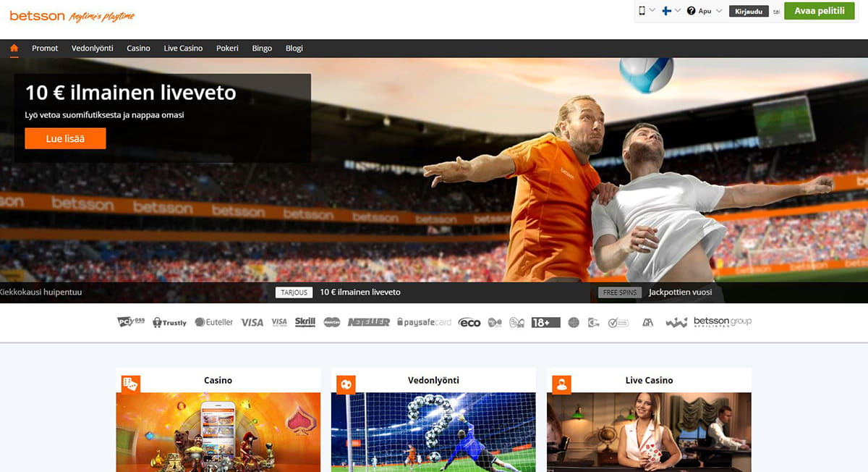
Task: Open the Casino menu item in navigation
Action: coord(138,49)
